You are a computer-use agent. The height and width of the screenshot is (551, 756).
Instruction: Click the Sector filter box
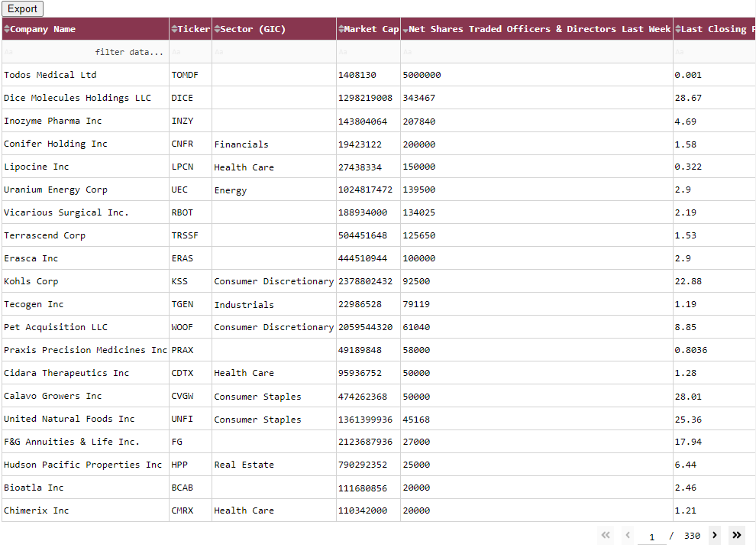pos(273,51)
